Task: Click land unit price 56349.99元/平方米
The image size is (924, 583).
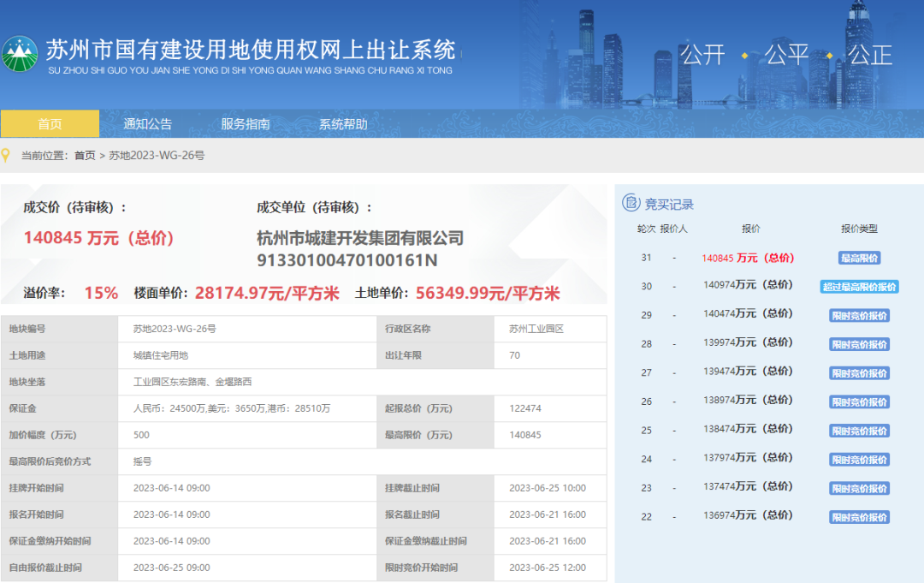Action: tap(488, 293)
